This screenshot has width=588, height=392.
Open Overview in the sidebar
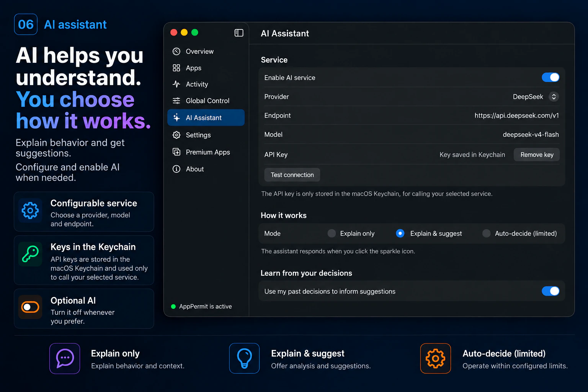pos(206,51)
